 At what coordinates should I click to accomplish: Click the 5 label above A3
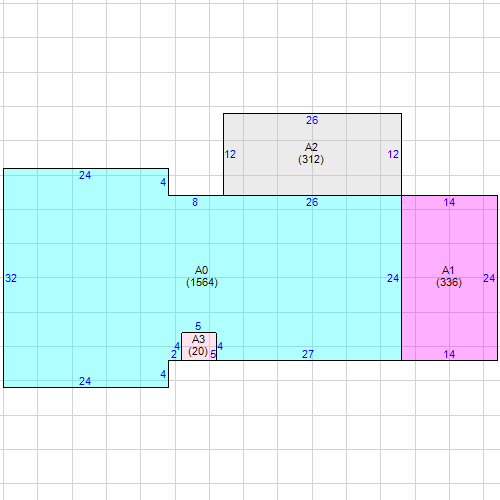pyautogui.click(x=198, y=326)
